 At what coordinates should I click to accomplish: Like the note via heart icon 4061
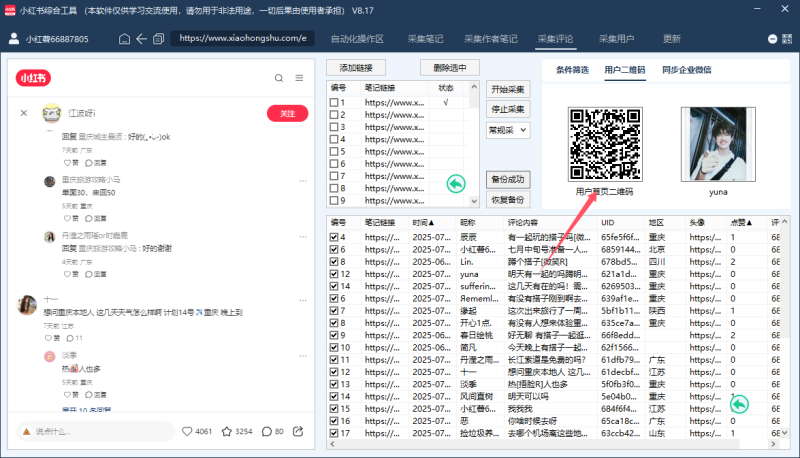click(x=187, y=431)
